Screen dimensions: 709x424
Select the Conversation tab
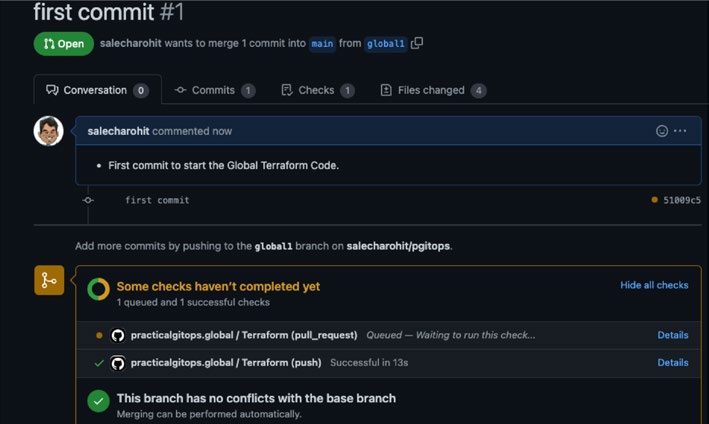click(98, 90)
